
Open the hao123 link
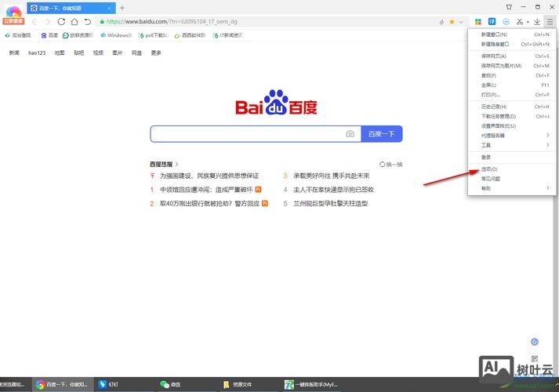pos(37,53)
